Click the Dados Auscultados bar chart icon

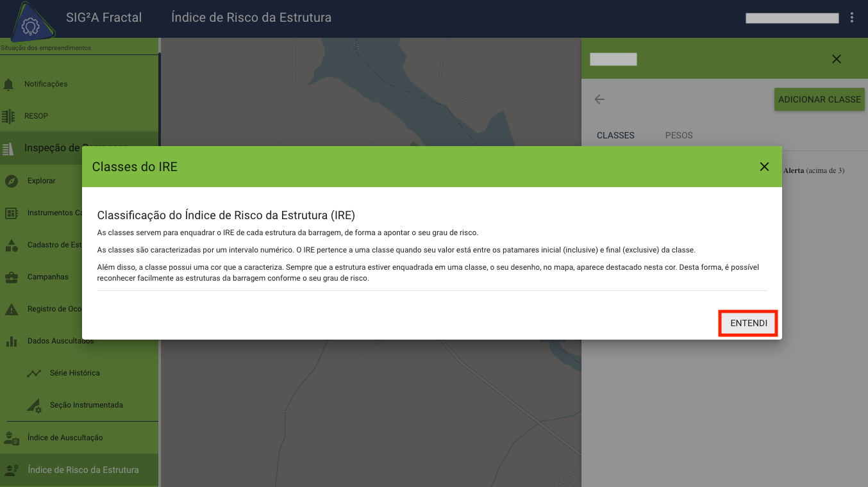(x=12, y=341)
